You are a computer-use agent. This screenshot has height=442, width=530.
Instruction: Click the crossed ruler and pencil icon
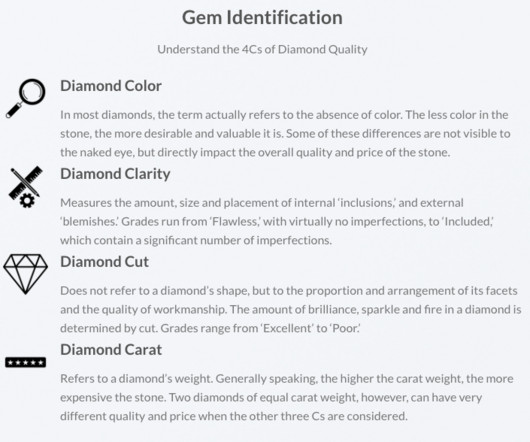25,187
